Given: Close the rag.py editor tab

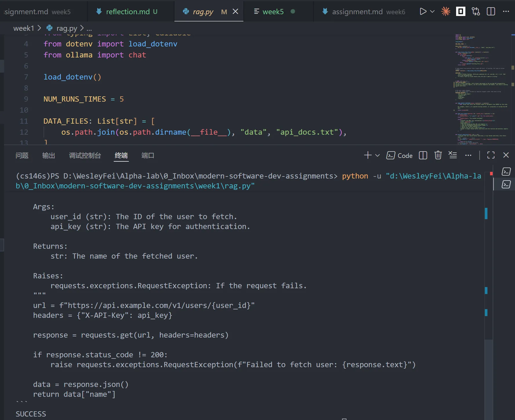Looking at the screenshot, I should point(236,11).
